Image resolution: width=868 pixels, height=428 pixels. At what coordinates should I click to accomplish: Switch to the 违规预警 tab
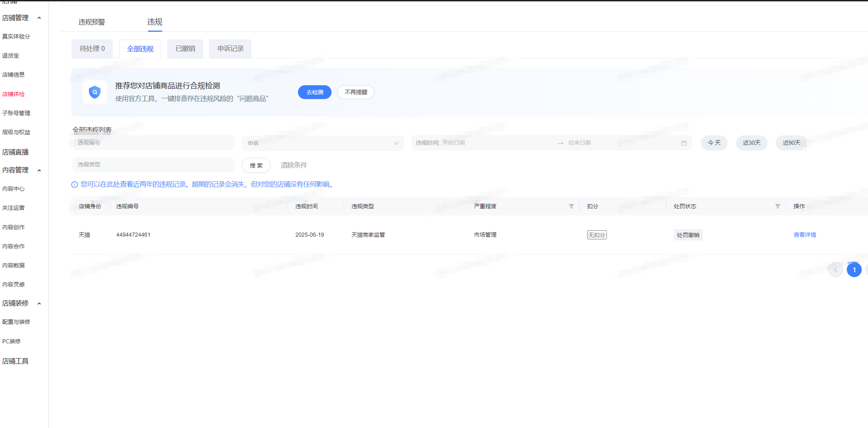[92, 22]
